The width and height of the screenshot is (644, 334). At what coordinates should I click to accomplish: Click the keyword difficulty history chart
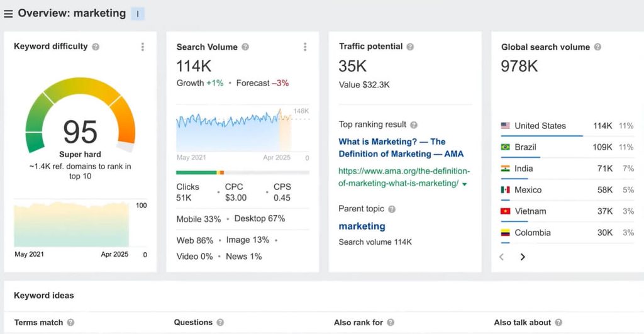pos(72,225)
